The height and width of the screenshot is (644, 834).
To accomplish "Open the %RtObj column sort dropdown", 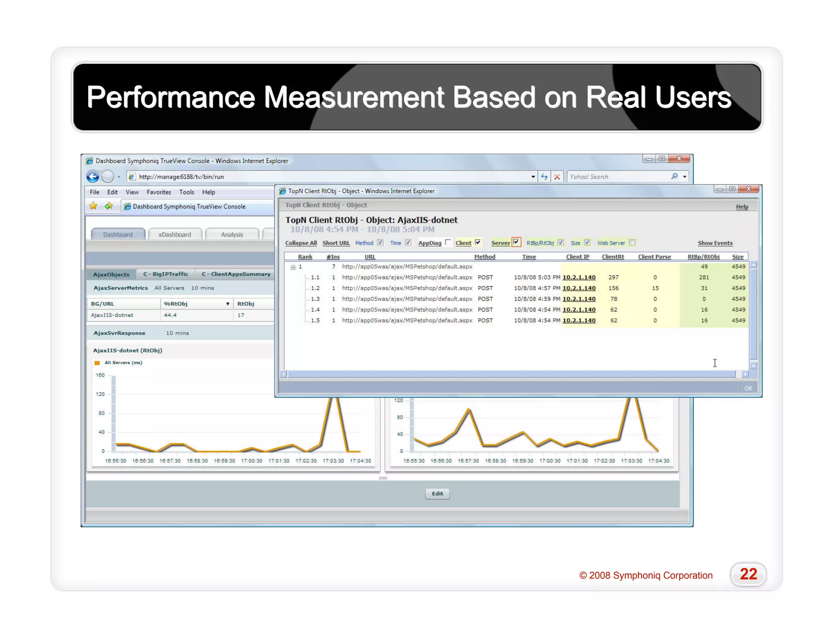I will pyautogui.click(x=228, y=304).
